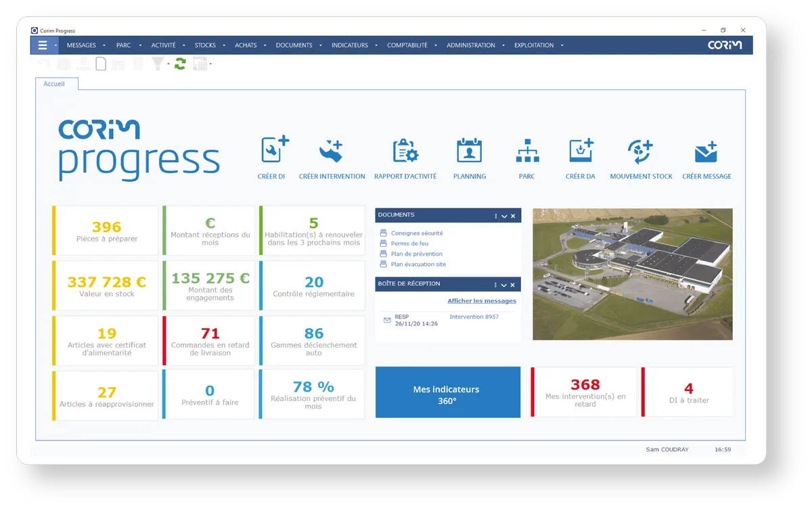Collapse the Boîte de Réception panel
Viewport: 812px width, 510px height.
click(x=503, y=283)
